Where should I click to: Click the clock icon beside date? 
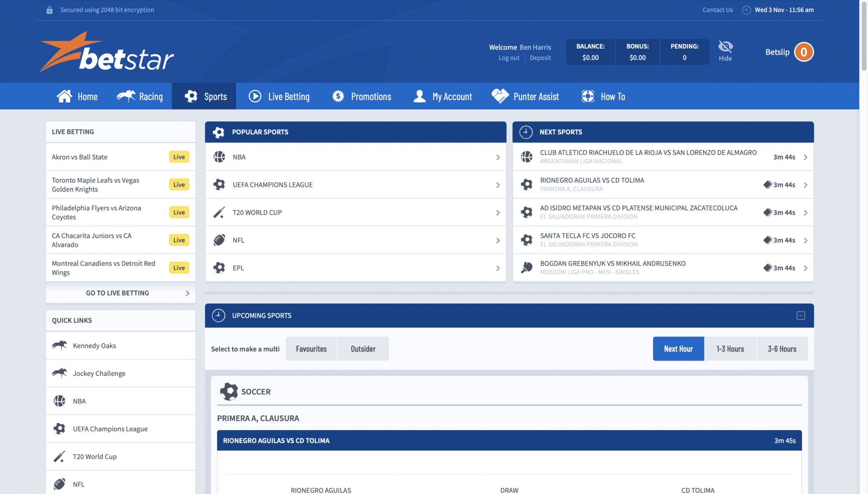pos(746,10)
